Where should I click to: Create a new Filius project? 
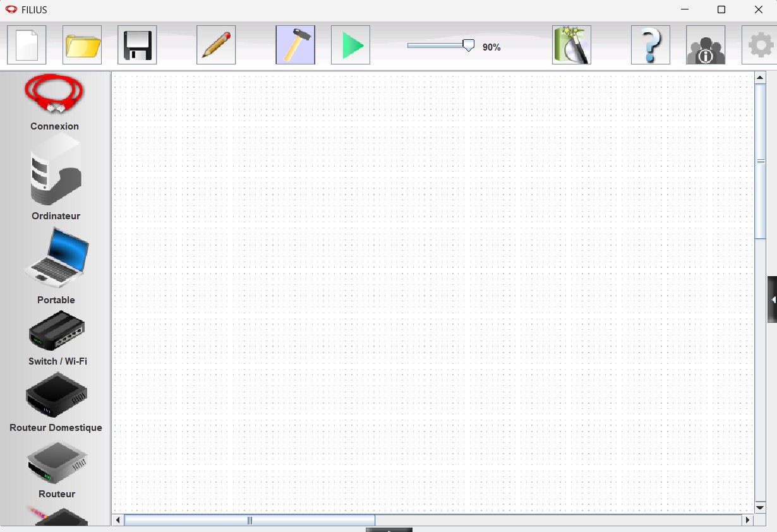[27, 45]
